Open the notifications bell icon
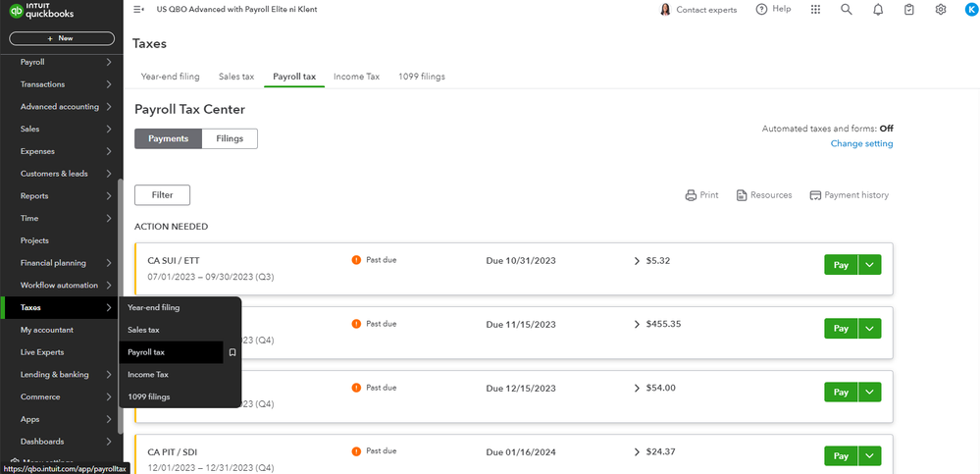 (878, 10)
